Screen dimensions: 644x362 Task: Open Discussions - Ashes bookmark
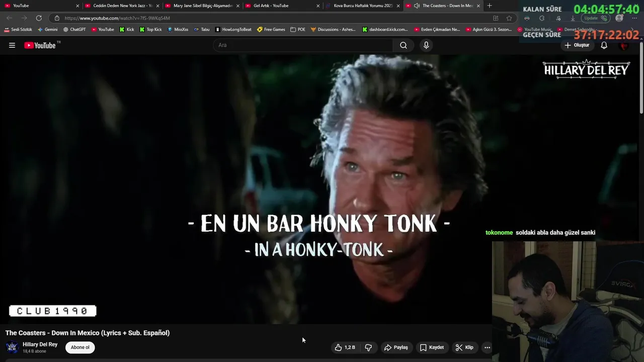pos(333,30)
